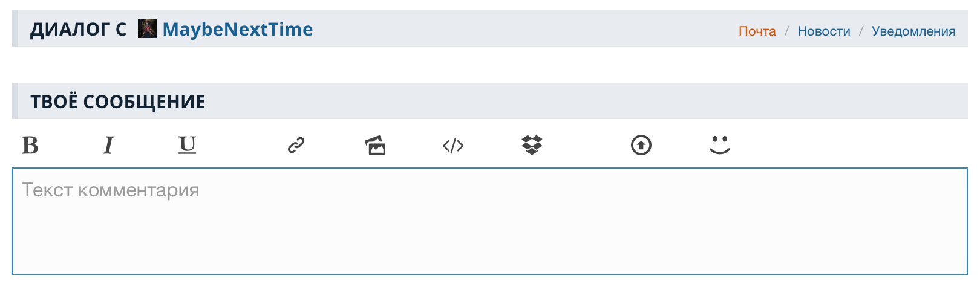Image resolution: width=980 pixels, height=293 pixels.
Task: Click the Текст комментария placeholder text
Action: [111, 190]
